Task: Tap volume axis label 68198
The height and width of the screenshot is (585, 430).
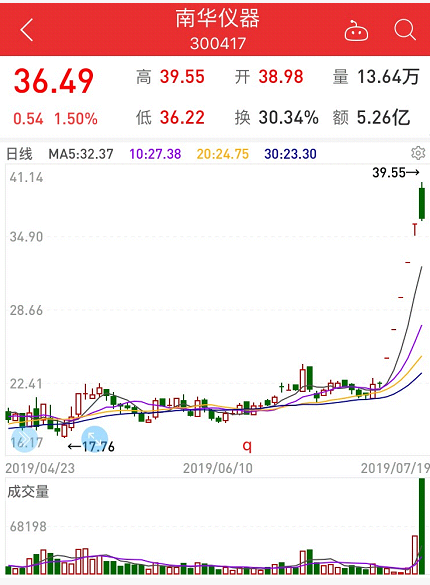Action: [x=28, y=527]
